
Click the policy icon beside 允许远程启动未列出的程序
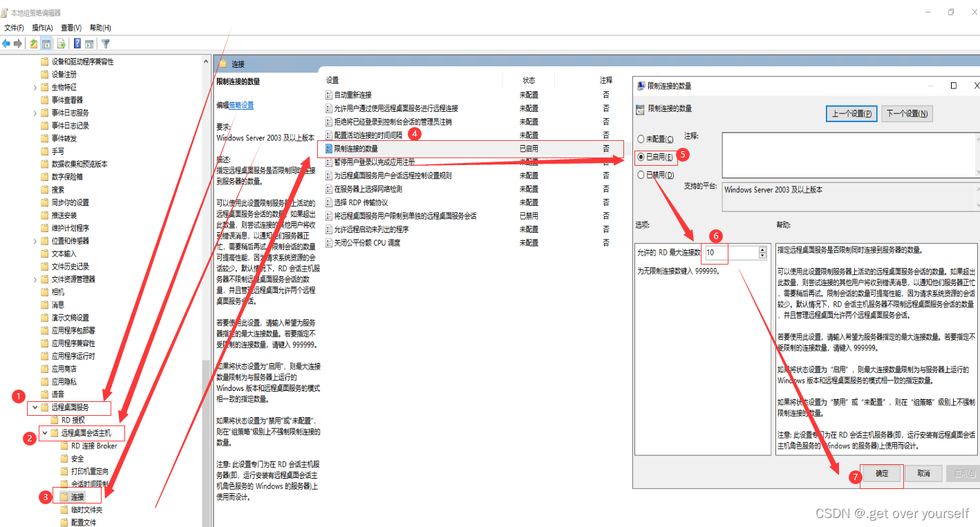pyautogui.click(x=329, y=229)
